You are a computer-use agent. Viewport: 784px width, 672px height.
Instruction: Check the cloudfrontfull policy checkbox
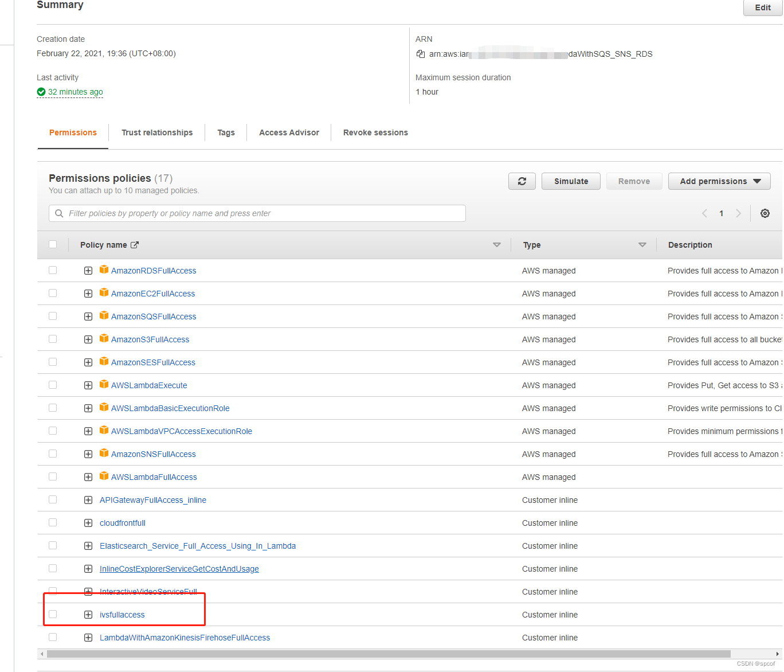point(53,522)
